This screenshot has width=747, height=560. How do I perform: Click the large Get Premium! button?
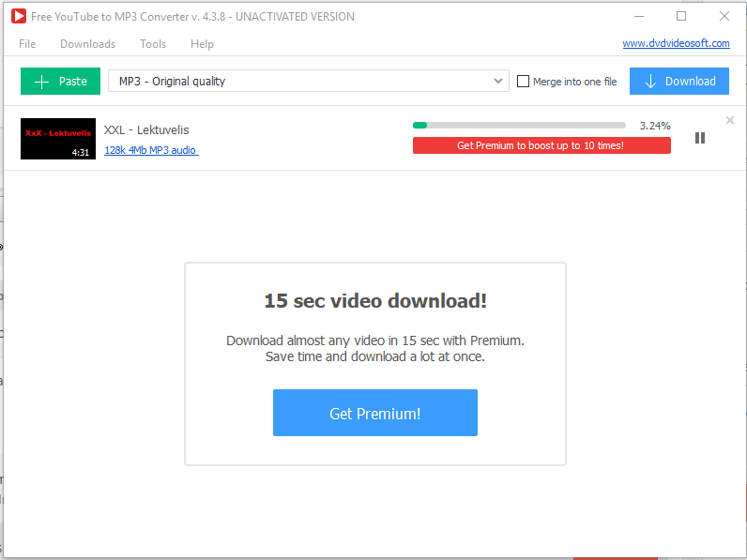(375, 413)
